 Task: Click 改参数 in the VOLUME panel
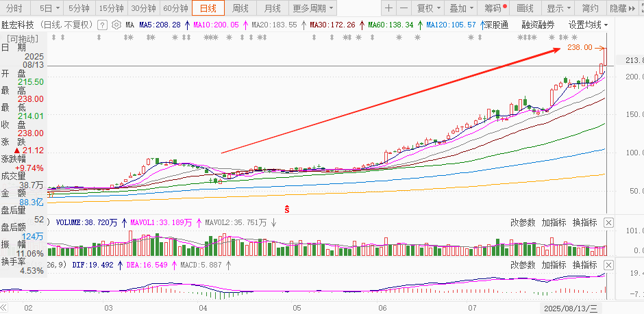[523, 223]
